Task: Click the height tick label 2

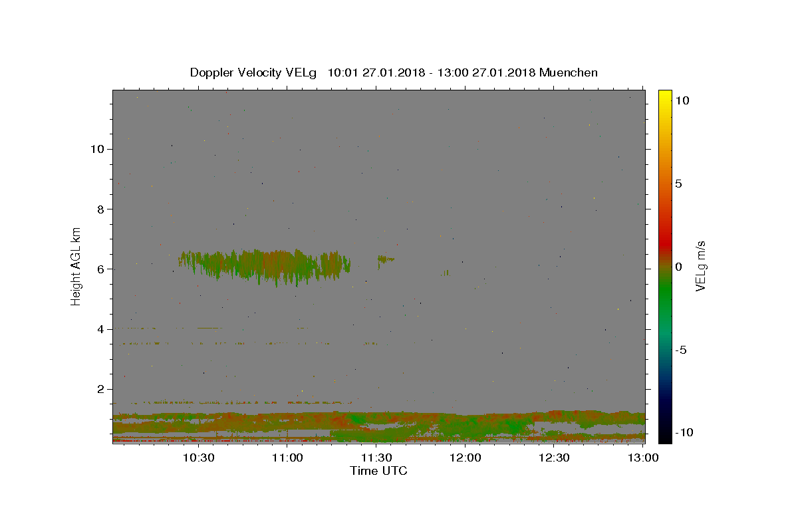Action: coord(101,389)
